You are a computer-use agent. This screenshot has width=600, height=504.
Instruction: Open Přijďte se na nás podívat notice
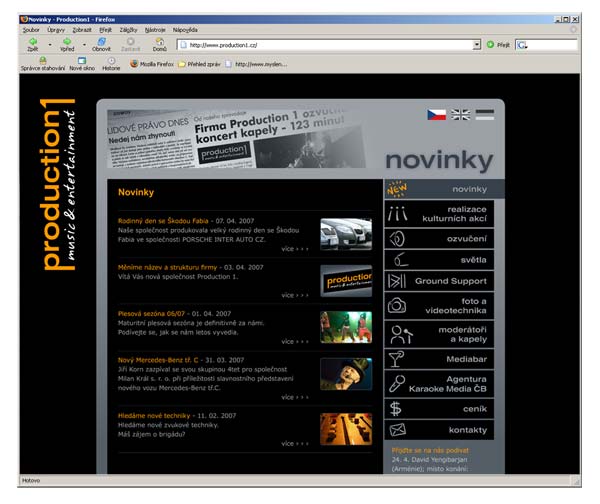point(430,450)
